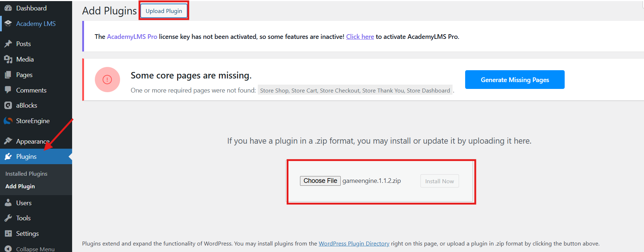644x252 pixels.
Task: Click 'Some core pages are missing.' heading
Action: pos(191,76)
